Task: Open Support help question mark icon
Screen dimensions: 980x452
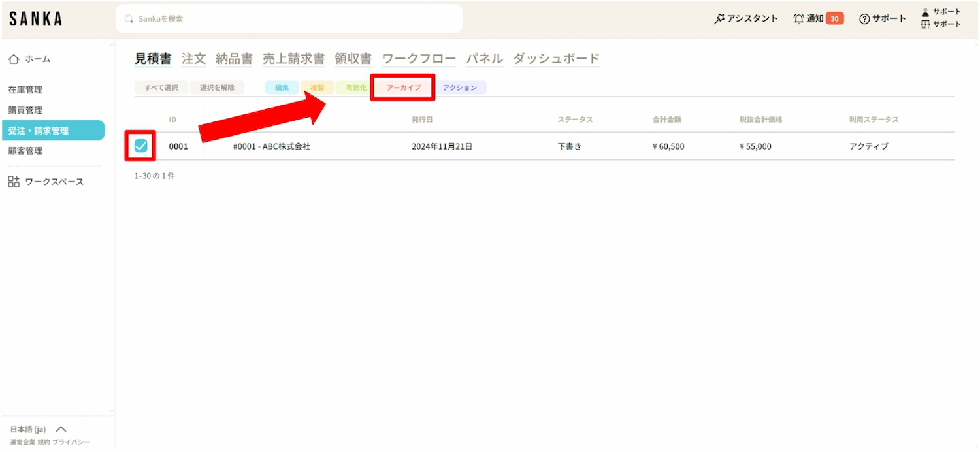Action: pyautogui.click(x=864, y=19)
